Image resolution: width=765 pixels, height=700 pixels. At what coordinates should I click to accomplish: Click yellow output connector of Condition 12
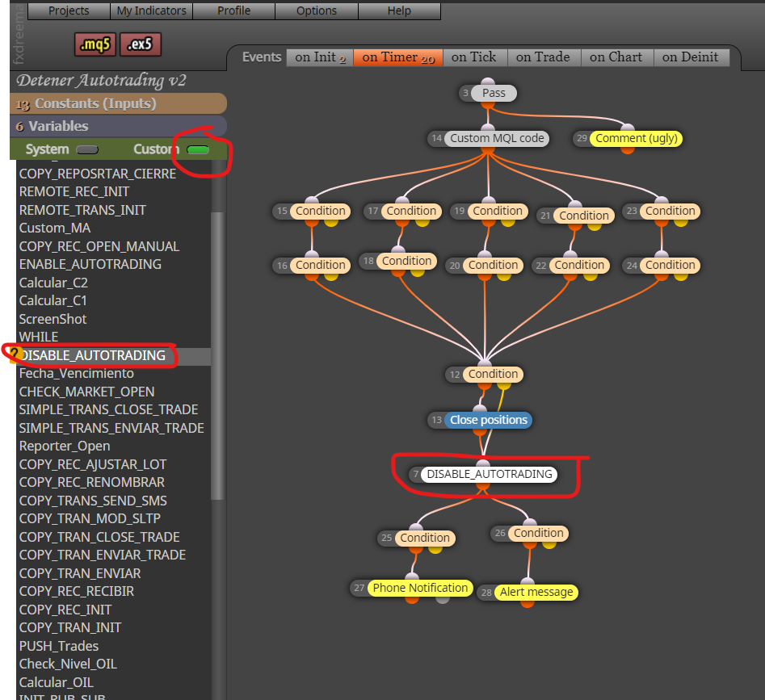(504, 385)
